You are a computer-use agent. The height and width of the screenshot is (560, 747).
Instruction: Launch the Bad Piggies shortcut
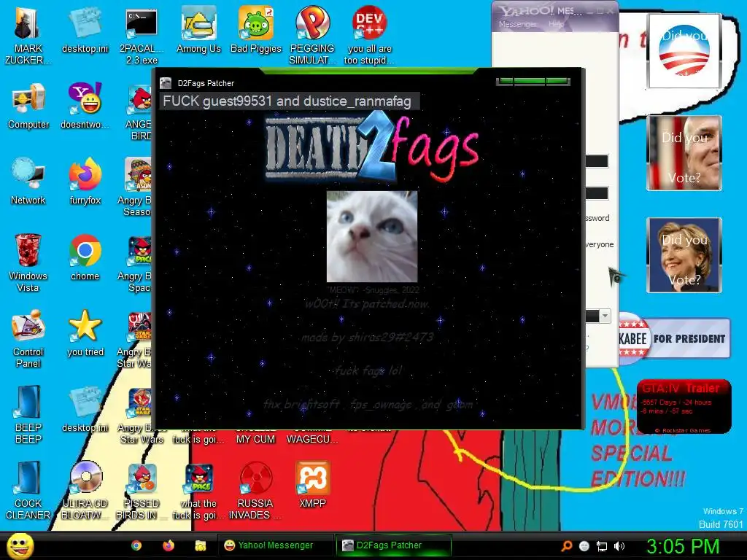256,29
